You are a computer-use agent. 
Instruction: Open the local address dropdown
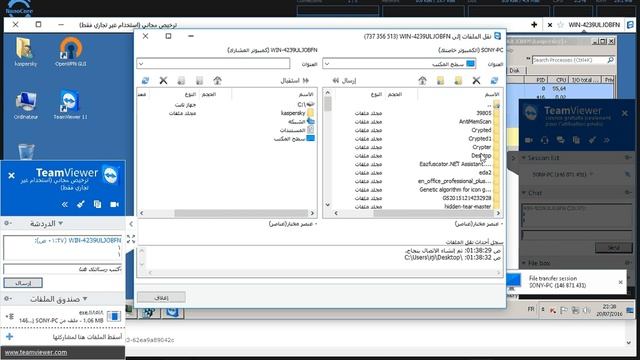pos(327,64)
